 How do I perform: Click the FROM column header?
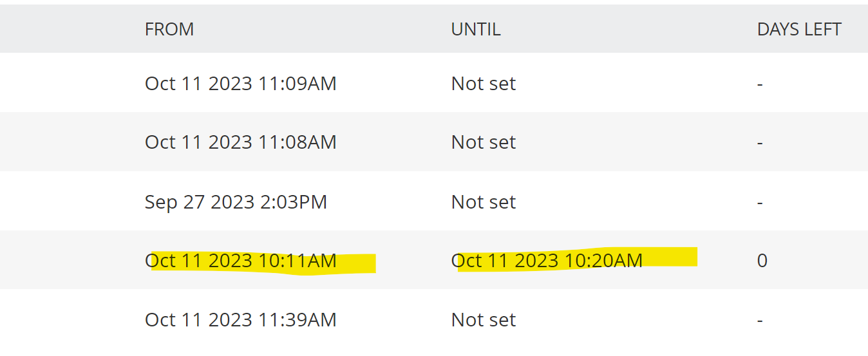pyautogui.click(x=169, y=30)
